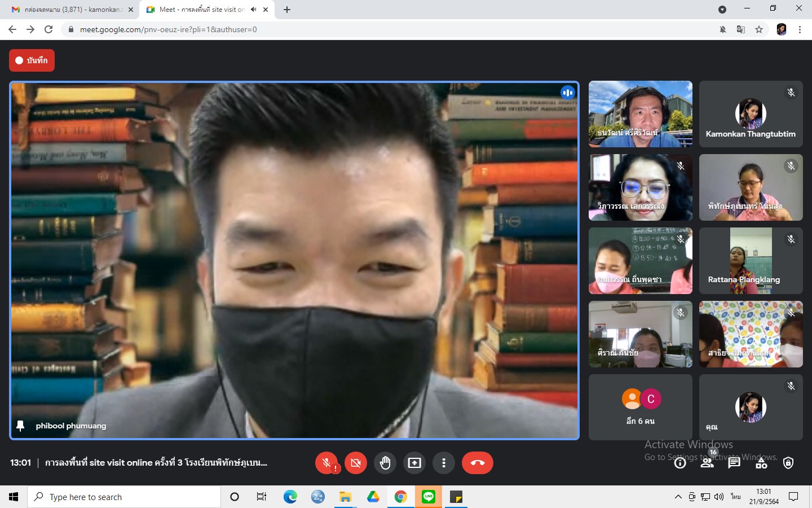Click the Windows taskbar search box

coord(124,497)
